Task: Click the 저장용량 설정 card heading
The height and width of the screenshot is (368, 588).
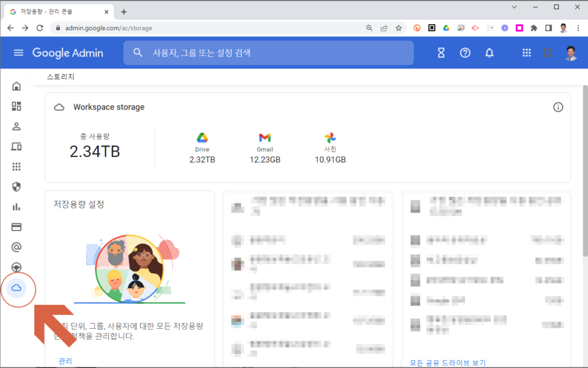Action: (x=79, y=204)
